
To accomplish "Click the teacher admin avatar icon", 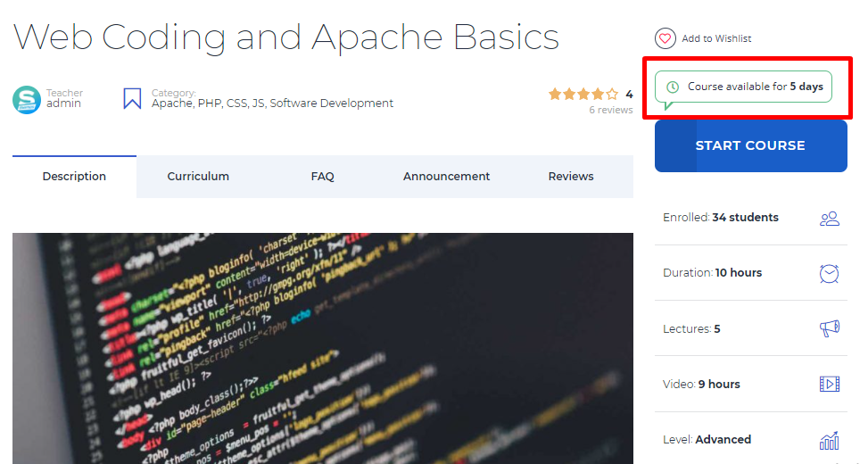I will (x=27, y=99).
